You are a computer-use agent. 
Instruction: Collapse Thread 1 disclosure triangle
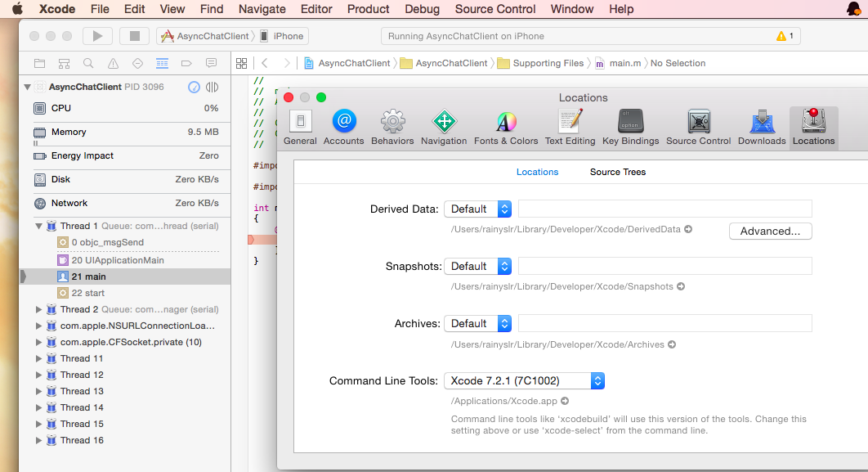click(38, 226)
